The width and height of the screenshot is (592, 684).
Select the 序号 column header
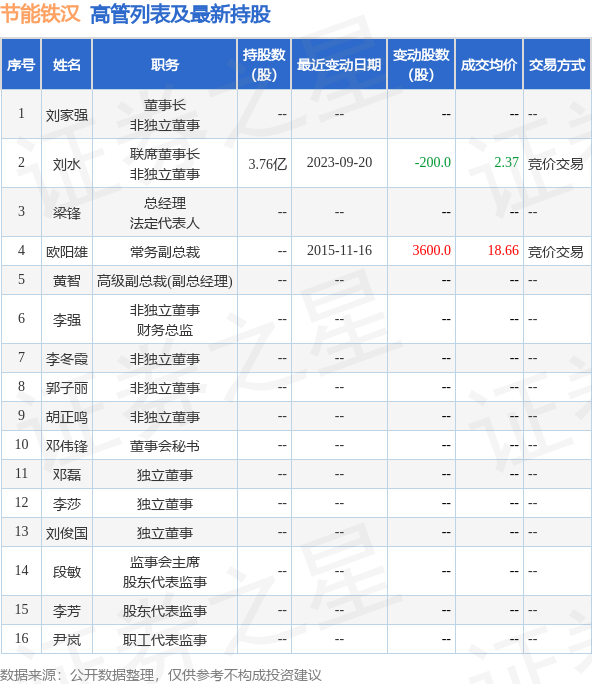(x=21, y=65)
